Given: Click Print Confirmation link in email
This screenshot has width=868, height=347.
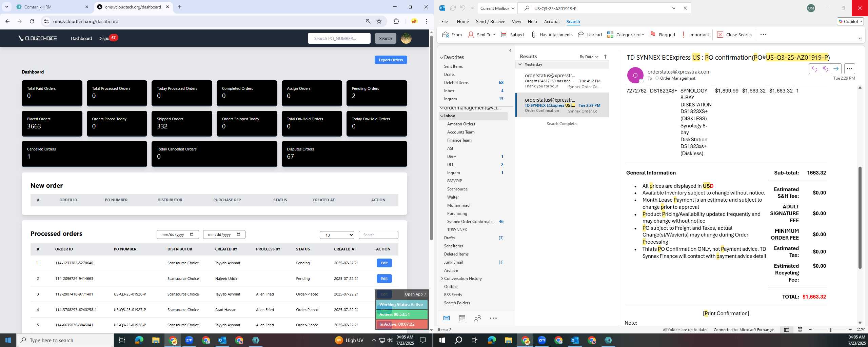Looking at the screenshot, I should tap(726, 313).
